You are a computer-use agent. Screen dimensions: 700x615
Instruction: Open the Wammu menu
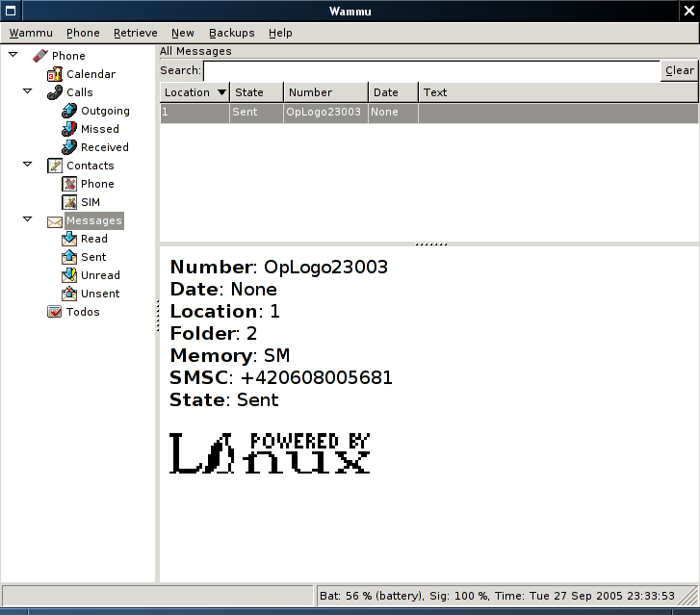coord(31,33)
